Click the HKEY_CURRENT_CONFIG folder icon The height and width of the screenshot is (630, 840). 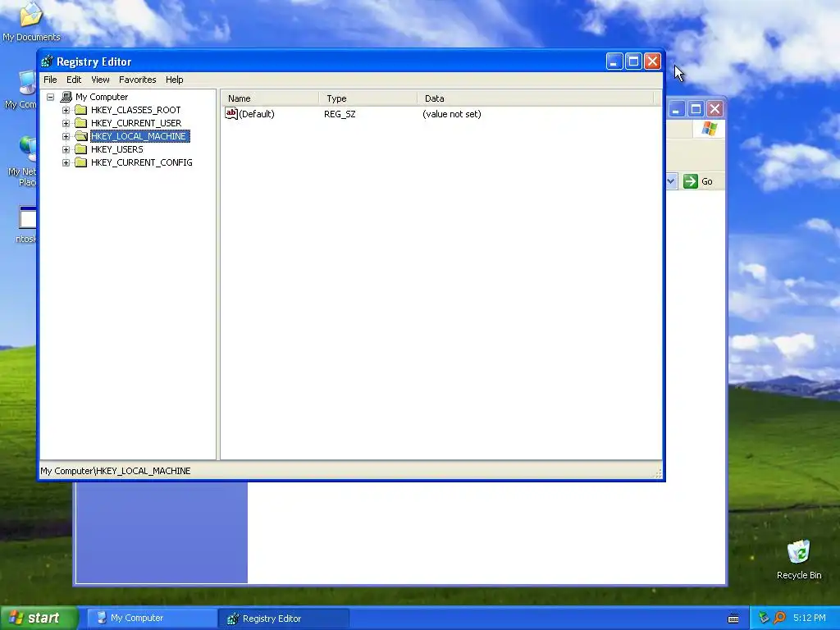coord(81,162)
